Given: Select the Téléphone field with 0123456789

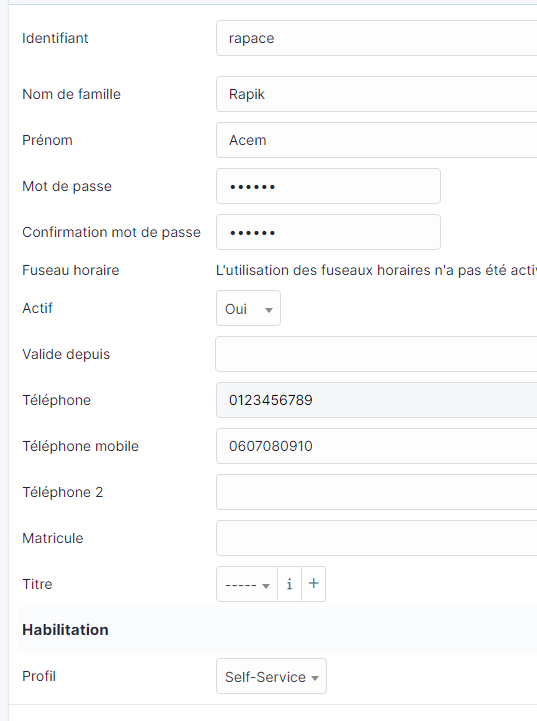Looking at the screenshot, I should coord(377,400).
